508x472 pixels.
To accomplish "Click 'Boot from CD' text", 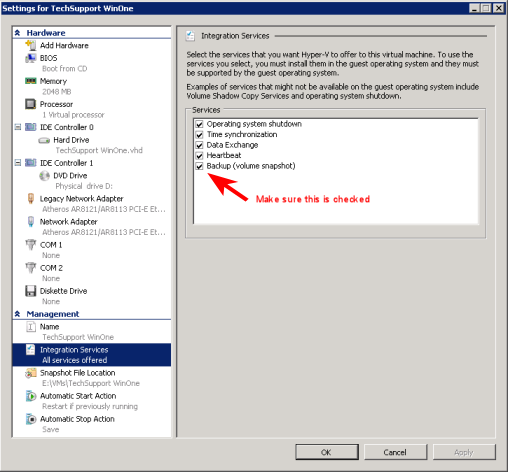I will [65, 69].
